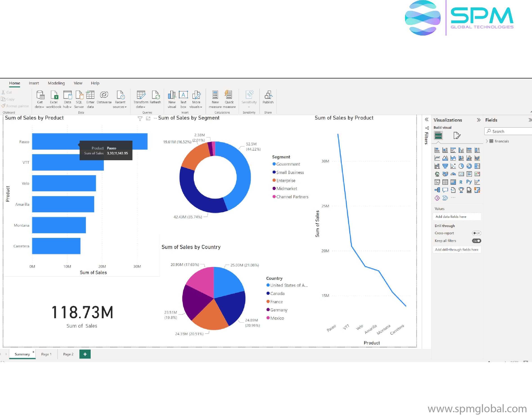Toggle the Cross-report switch
Viewport: 532px width, 415px height.
point(476,233)
